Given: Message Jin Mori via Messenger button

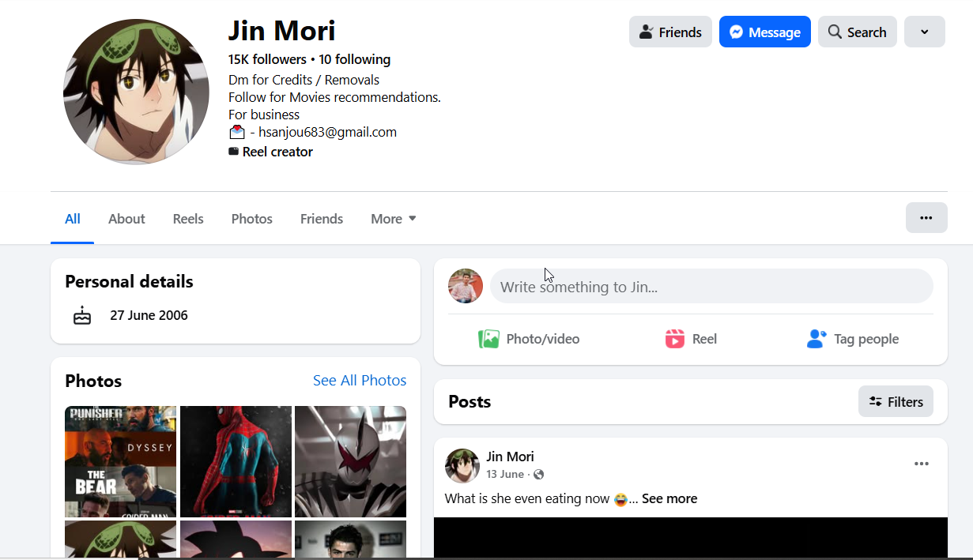Looking at the screenshot, I should (764, 32).
